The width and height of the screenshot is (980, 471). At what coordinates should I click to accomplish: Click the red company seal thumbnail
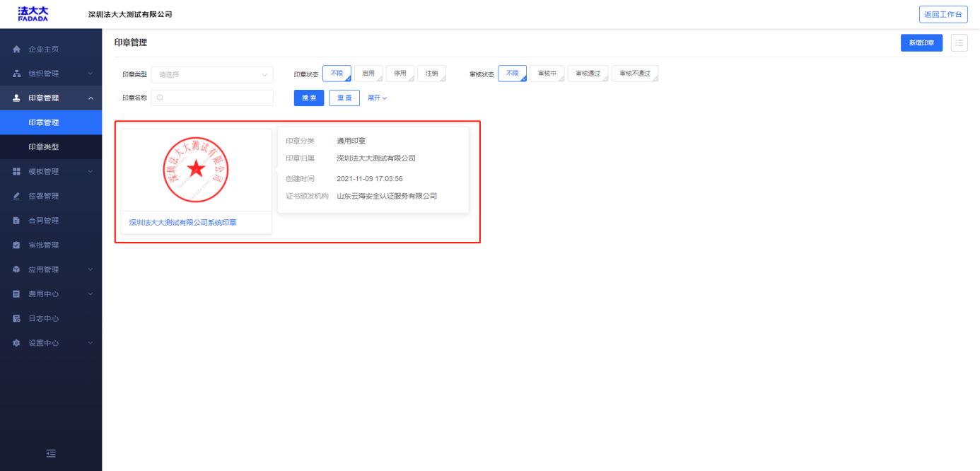(196, 170)
